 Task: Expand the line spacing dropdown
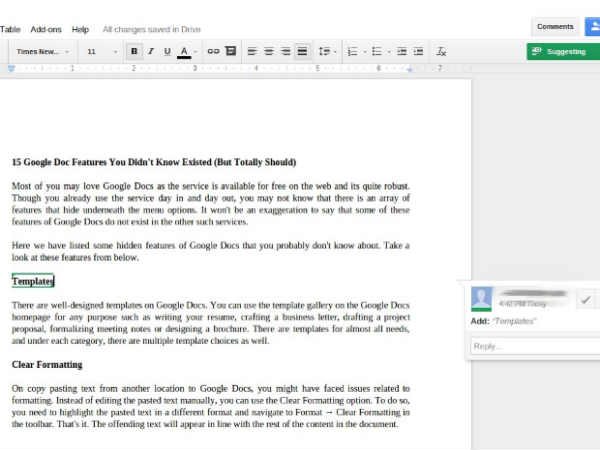pos(325,51)
